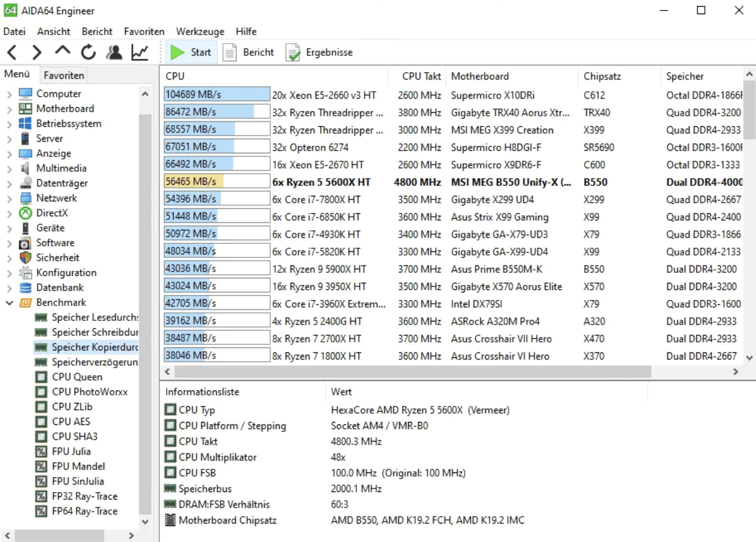Sort by the CPU Takt column header
The height and width of the screenshot is (542, 756).
click(417, 76)
